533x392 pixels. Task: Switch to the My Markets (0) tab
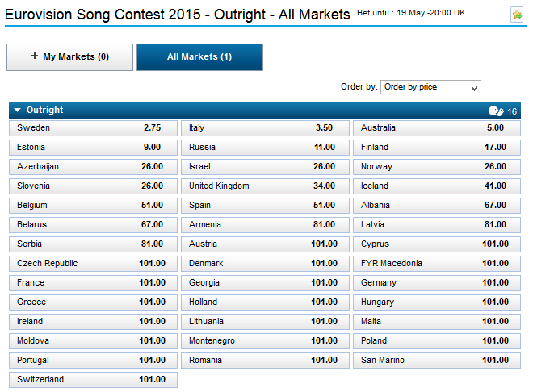pyautogui.click(x=69, y=57)
